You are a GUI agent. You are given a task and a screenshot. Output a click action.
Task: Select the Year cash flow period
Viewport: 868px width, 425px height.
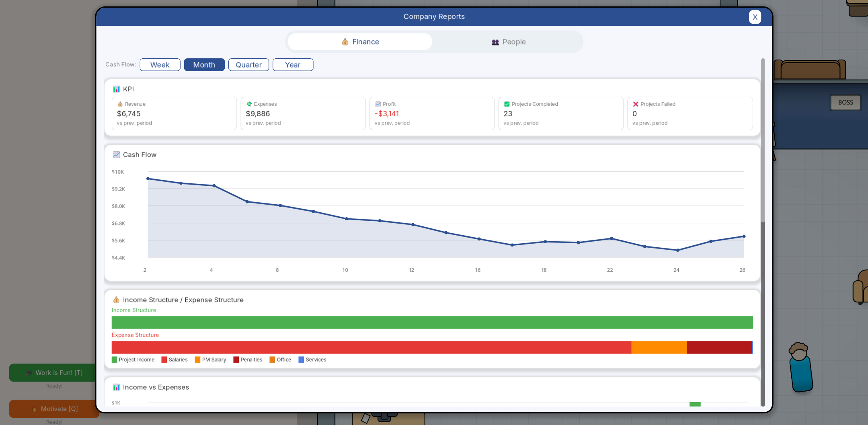coord(293,65)
